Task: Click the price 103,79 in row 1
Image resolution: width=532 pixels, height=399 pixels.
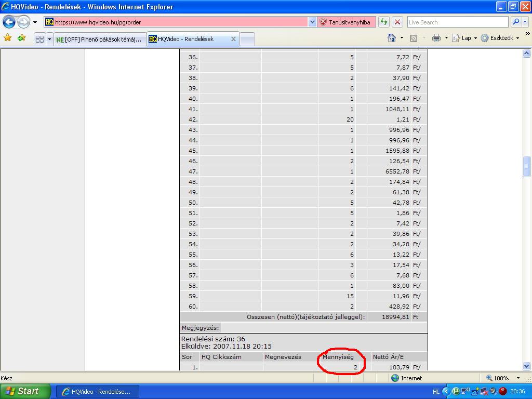Action: (399, 367)
